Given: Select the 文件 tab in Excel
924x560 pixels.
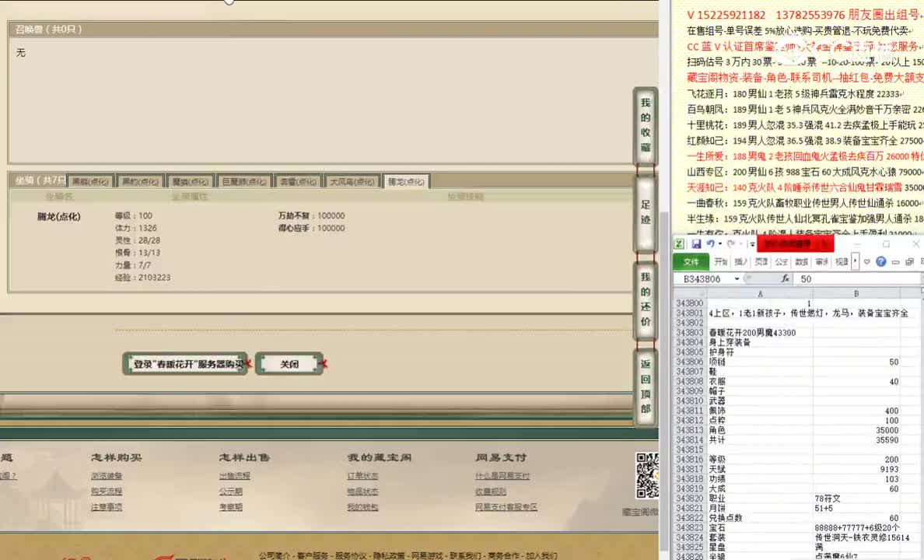Looking at the screenshot, I should coord(691,262).
